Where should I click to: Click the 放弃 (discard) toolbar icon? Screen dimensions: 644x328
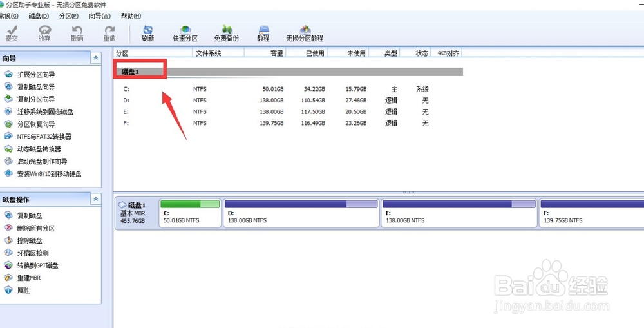(x=44, y=34)
